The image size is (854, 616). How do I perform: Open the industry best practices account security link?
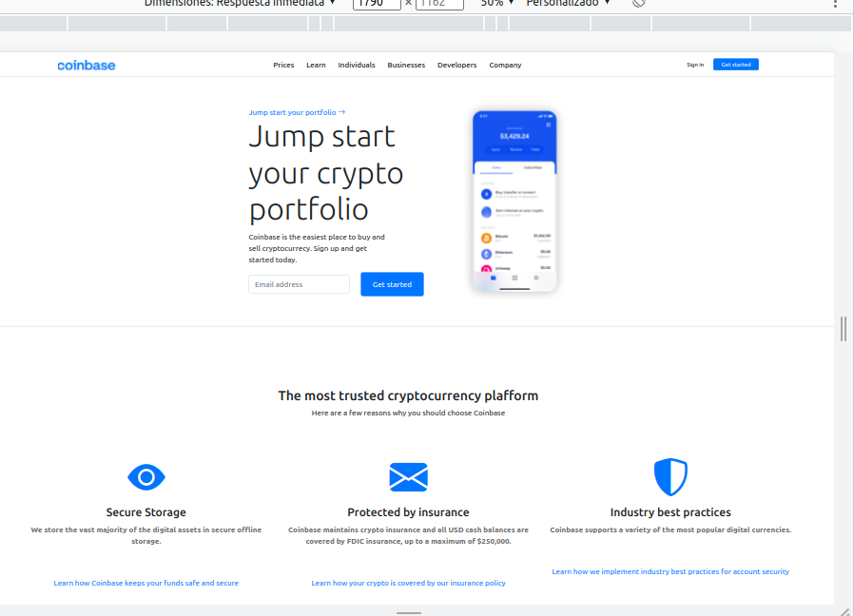(x=670, y=571)
